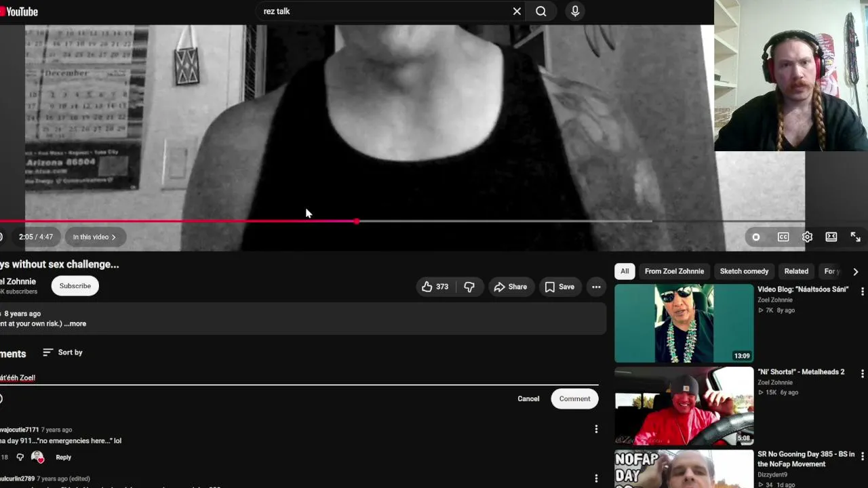Switch the player to theater mode
Viewport: 868px width, 488px height.
[x=831, y=237]
